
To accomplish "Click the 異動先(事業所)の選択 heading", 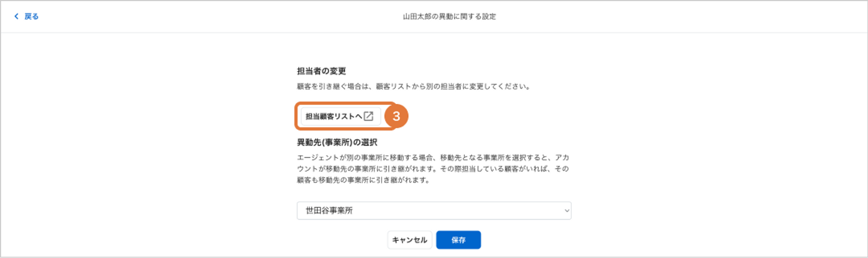I will click(x=337, y=142).
